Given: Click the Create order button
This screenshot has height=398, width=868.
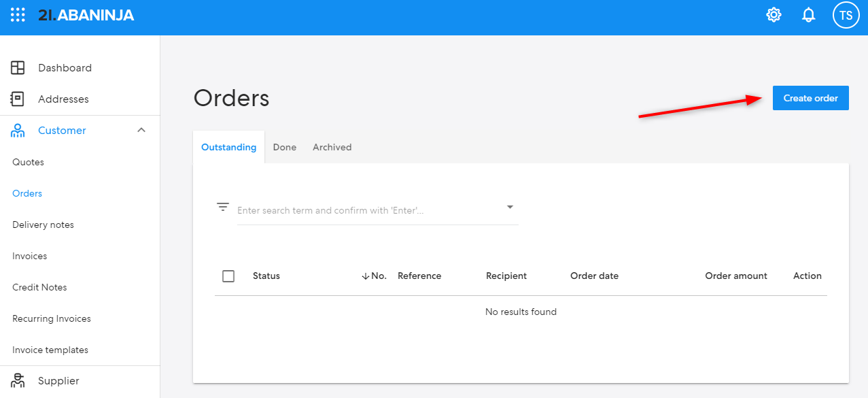Looking at the screenshot, I should [x=811, y=98].
